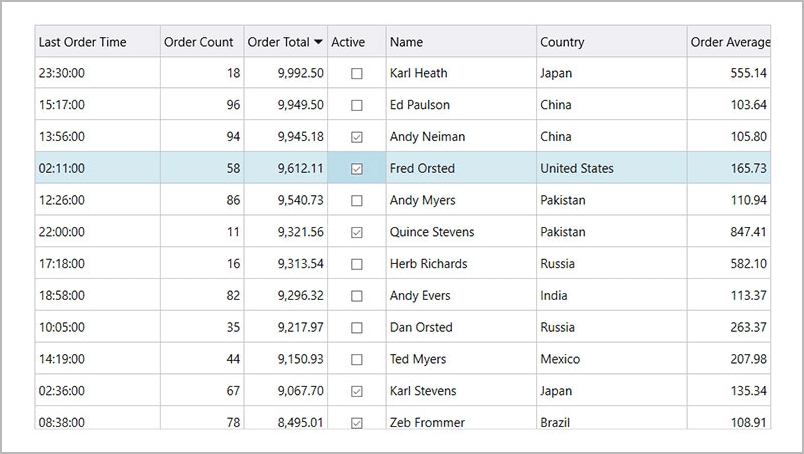This screenshot has width=804, height=454.
Task: Uncheck Active box for Quince Stevens
Action: (357, 232)
